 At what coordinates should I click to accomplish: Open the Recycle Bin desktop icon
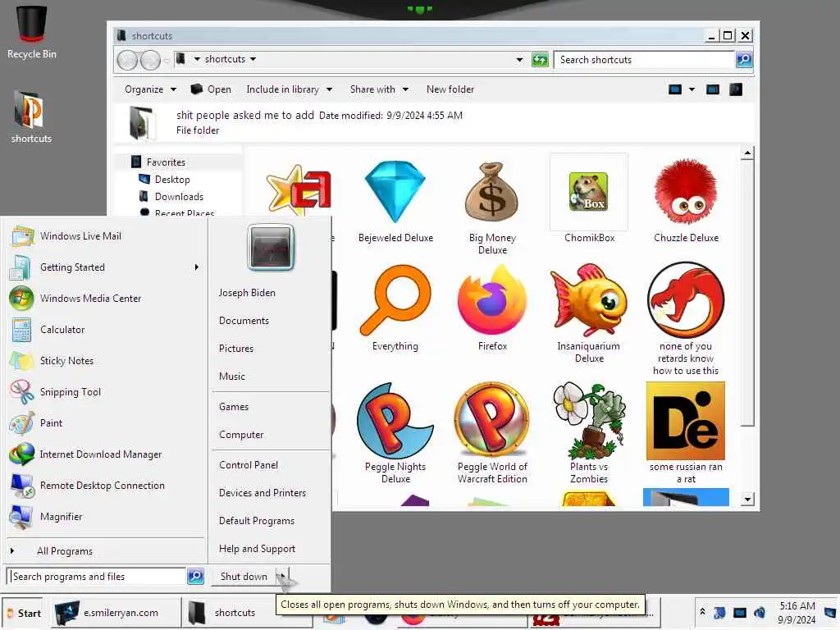pyautogui.click(x=32, y=32)
